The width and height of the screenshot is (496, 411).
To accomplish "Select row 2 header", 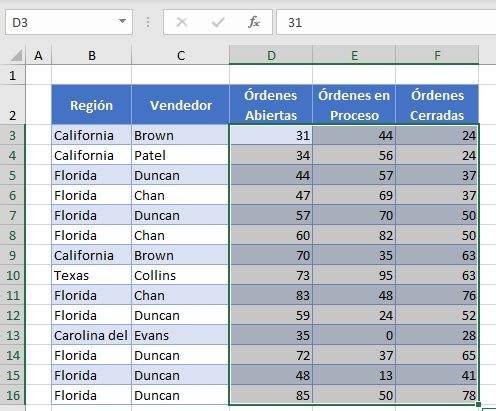I will (13, 105).
